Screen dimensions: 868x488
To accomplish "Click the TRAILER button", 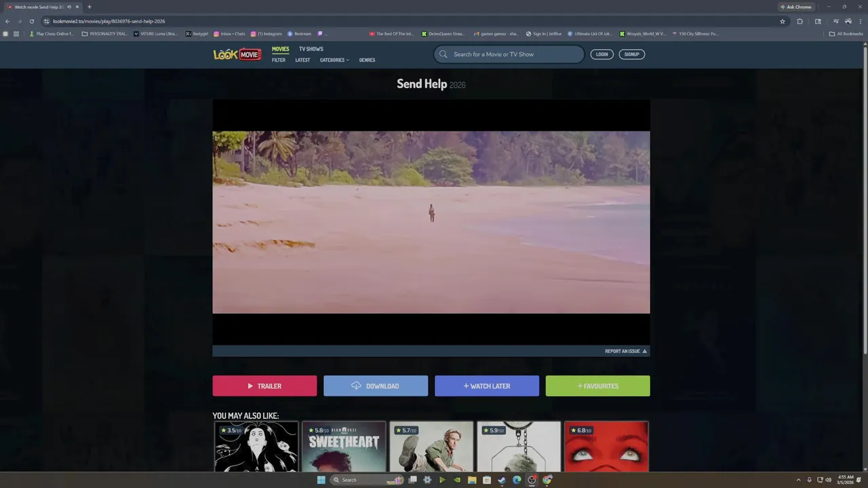I will point(264,386).
